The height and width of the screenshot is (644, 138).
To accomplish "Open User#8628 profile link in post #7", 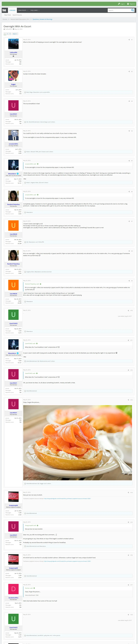I will click(14, 234).
